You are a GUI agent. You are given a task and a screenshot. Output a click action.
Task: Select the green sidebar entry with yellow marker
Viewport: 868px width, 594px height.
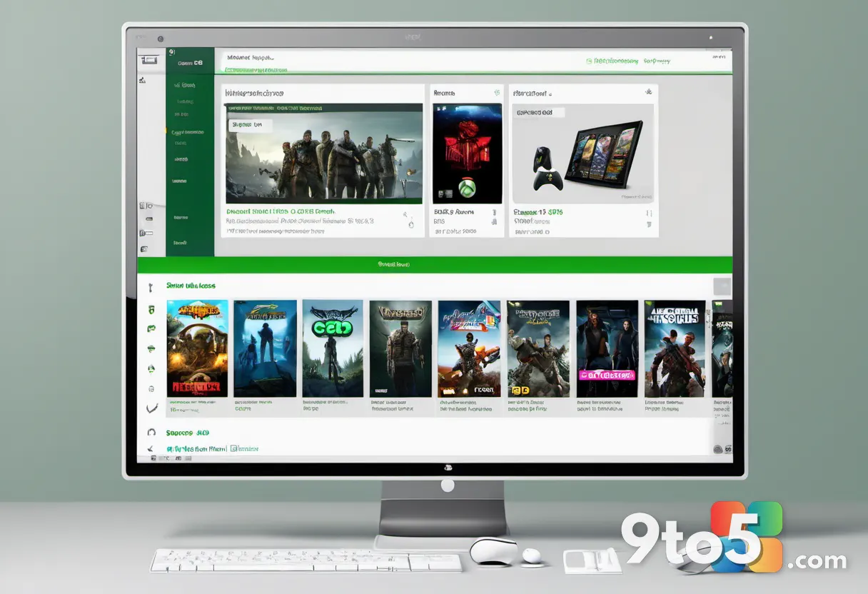click(188, 132)
